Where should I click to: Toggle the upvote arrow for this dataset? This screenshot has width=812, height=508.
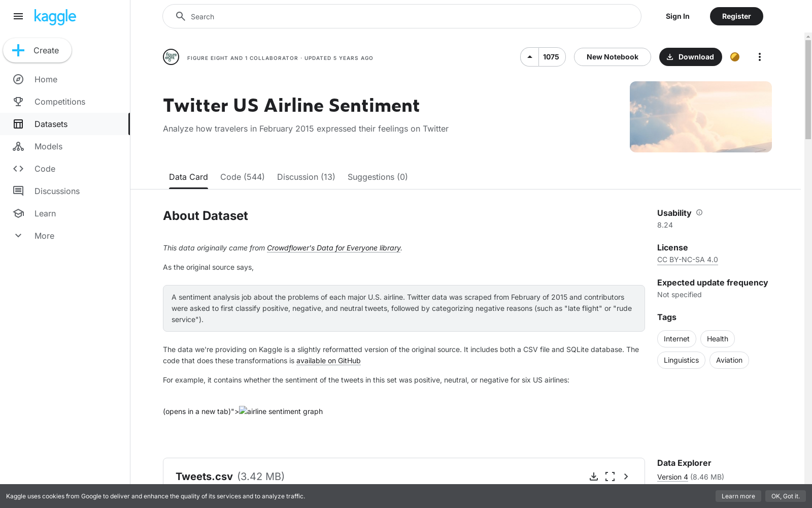coord(529,57)
